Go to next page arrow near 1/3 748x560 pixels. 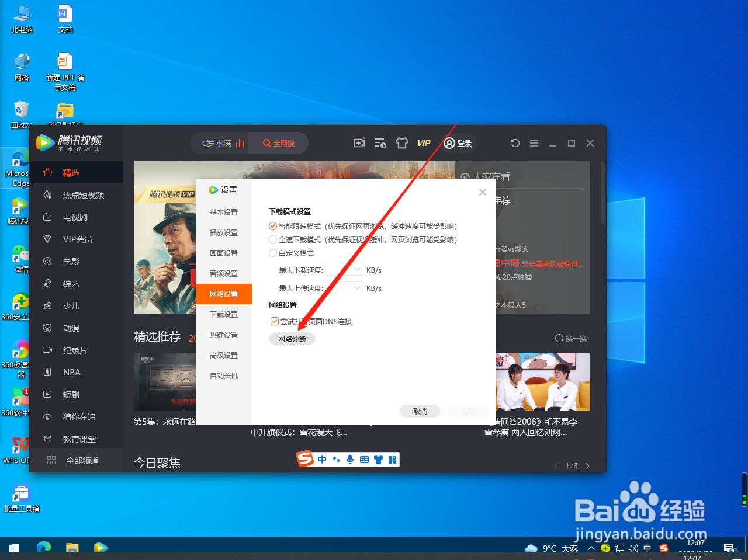point(588,466)
